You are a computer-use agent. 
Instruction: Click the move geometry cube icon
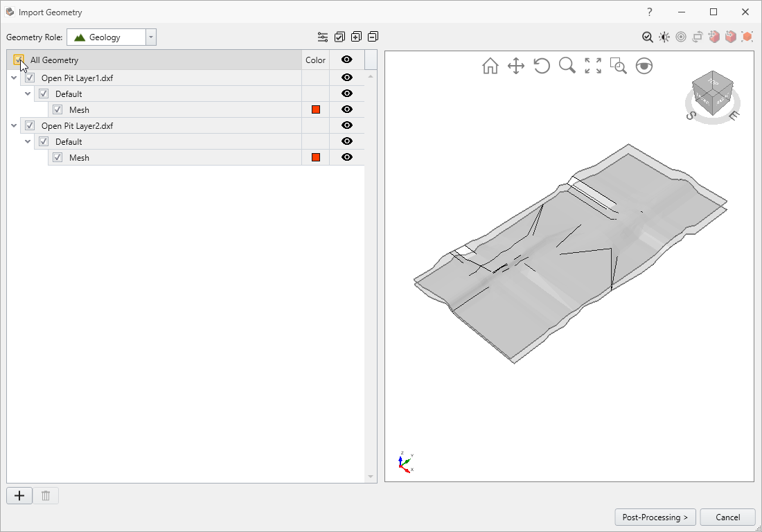(x=714, y=37)
